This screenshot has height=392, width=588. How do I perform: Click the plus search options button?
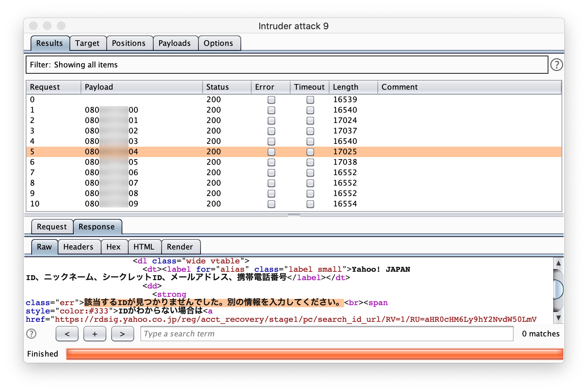tap(95, 334)
